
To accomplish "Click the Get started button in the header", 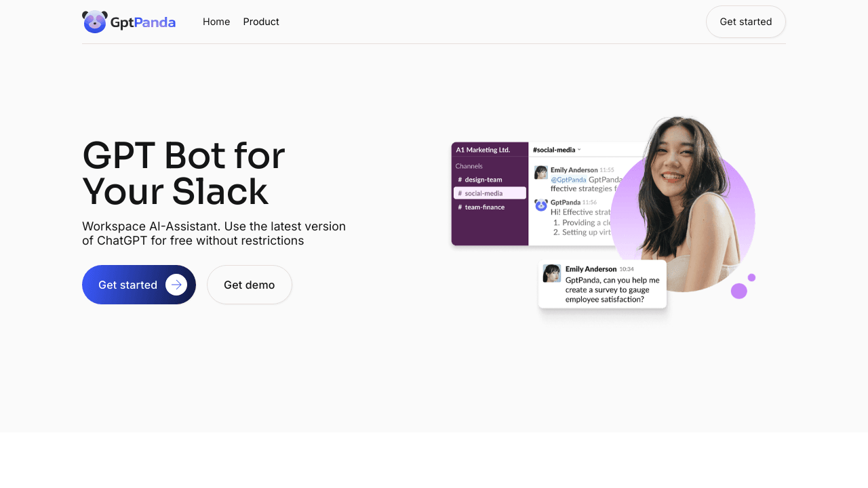I will [x=746, y=22].
